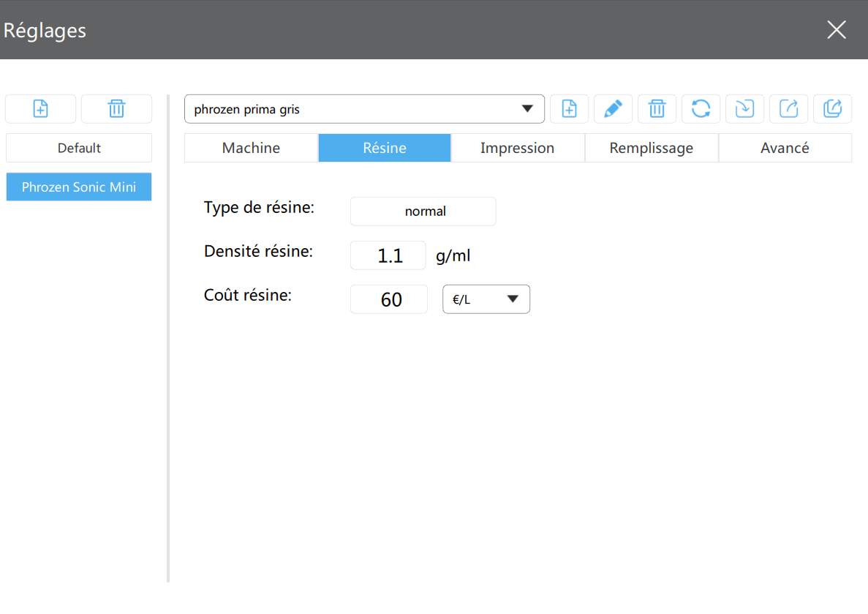
Task: Delete selected machine with left trash icon
Action: (116, 108)
